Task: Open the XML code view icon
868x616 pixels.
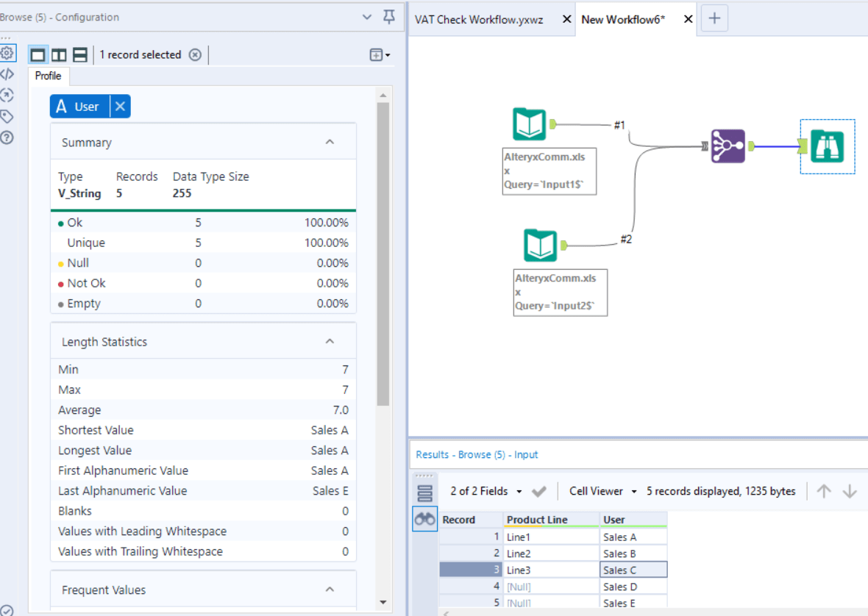Action: [x=7, y=74]
